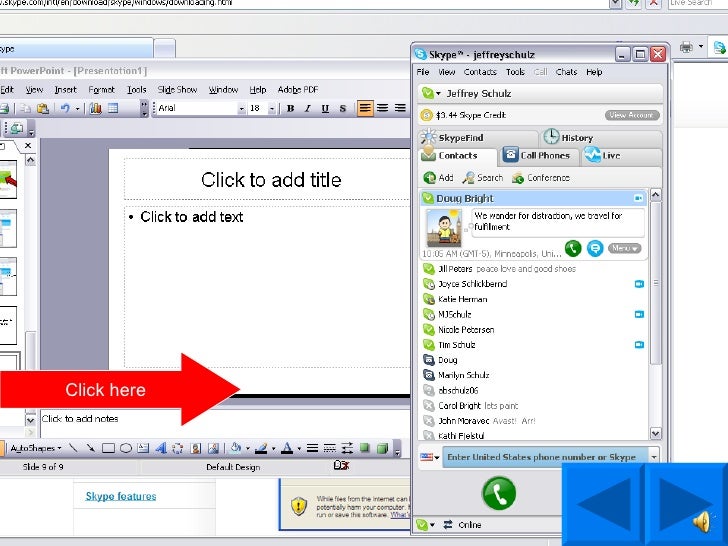
Task: Insert a table using the table icon
Action: [x=113, y=108]
